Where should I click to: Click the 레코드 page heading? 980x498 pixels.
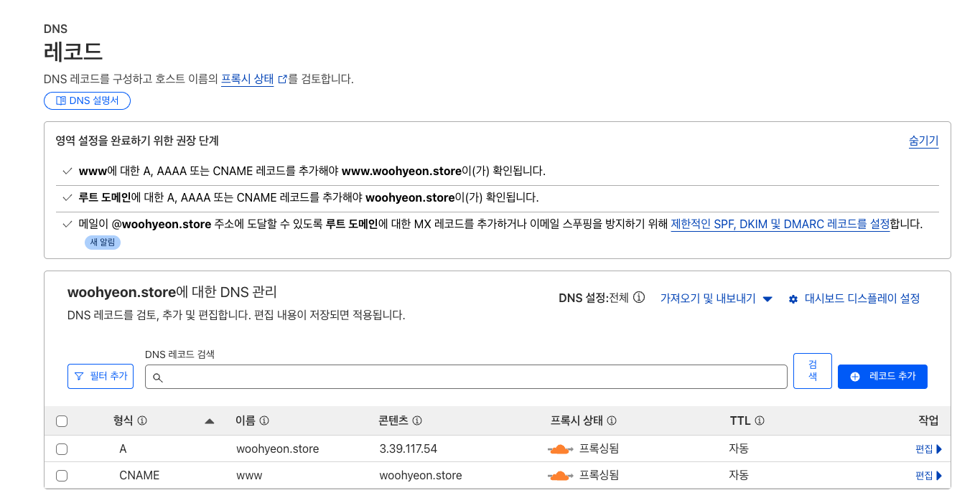[73, 52]
